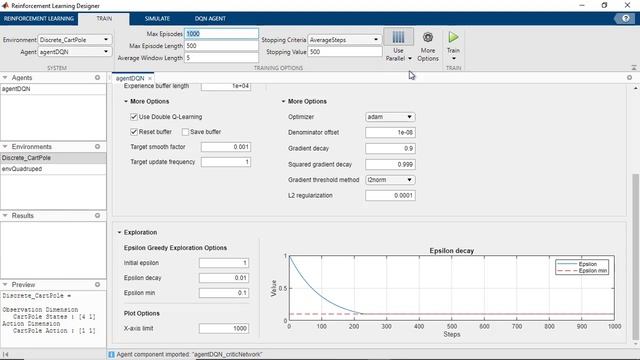Uncheck the Reset buffer checkbox

(133, 132)
